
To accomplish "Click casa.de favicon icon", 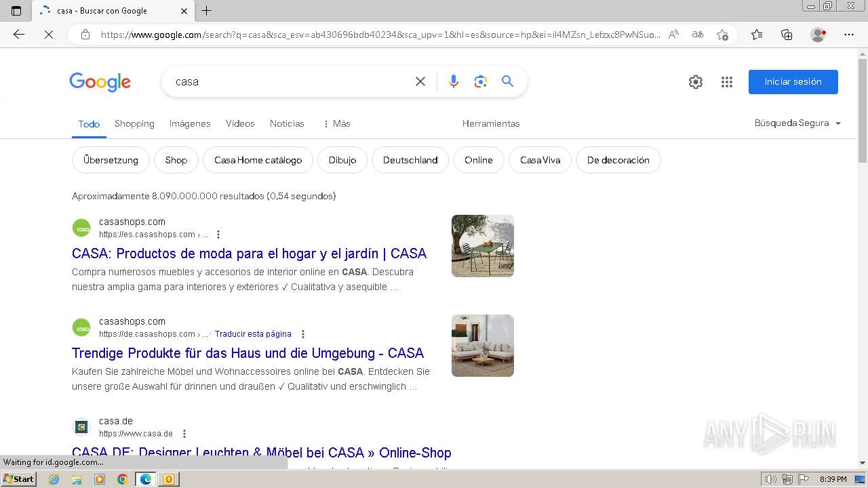I will tap(81, 427).
